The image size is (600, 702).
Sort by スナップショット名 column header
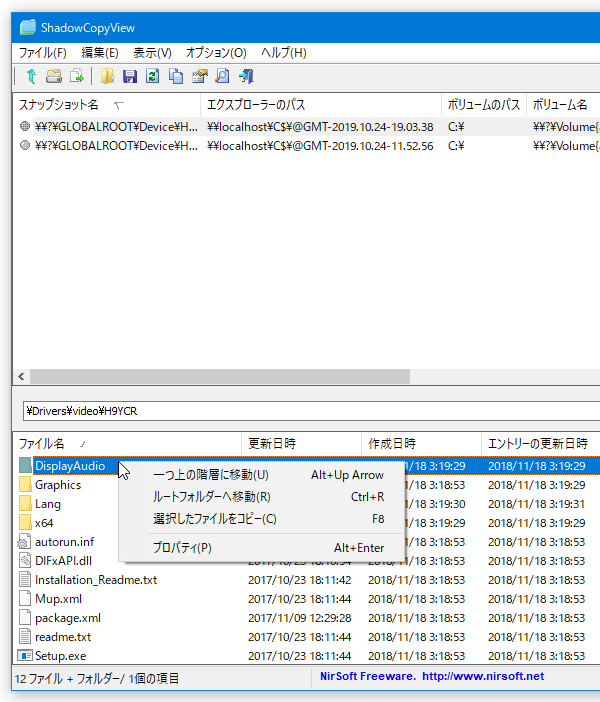click(x=107, y=105)
